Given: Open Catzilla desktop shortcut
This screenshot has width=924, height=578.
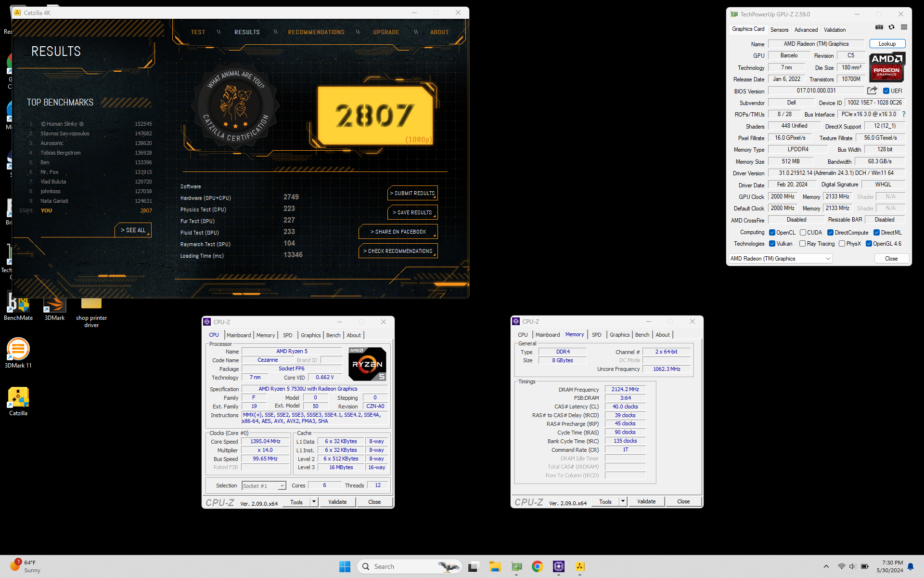Looking at the screenshot, I should [18, 401].
